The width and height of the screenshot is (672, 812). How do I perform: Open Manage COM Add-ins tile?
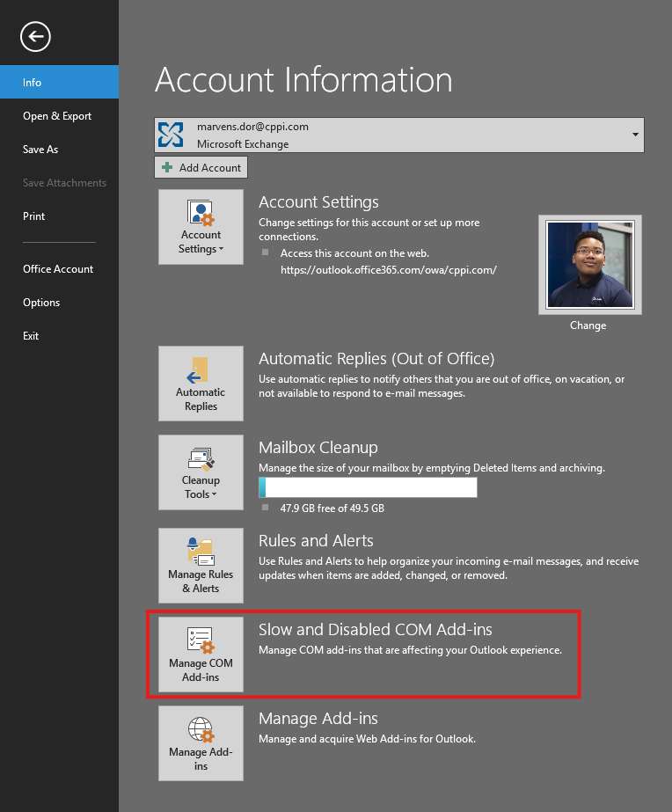point(201,655)
